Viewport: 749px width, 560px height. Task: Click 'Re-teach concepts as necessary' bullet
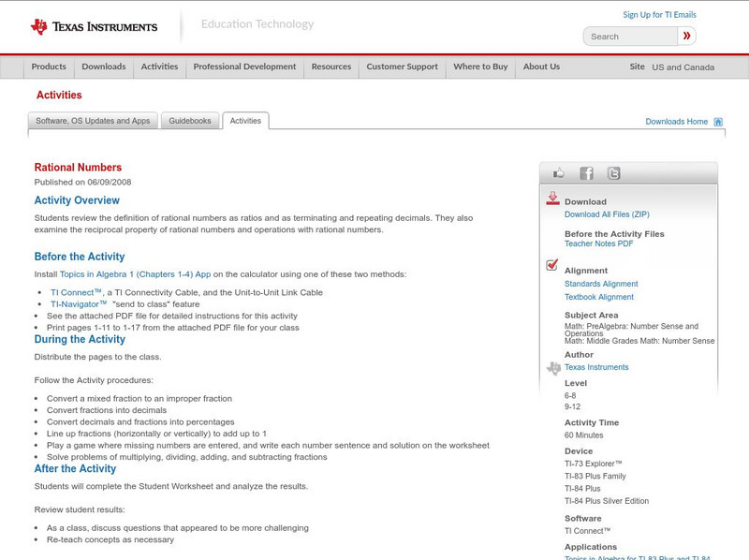coord(110,539)
